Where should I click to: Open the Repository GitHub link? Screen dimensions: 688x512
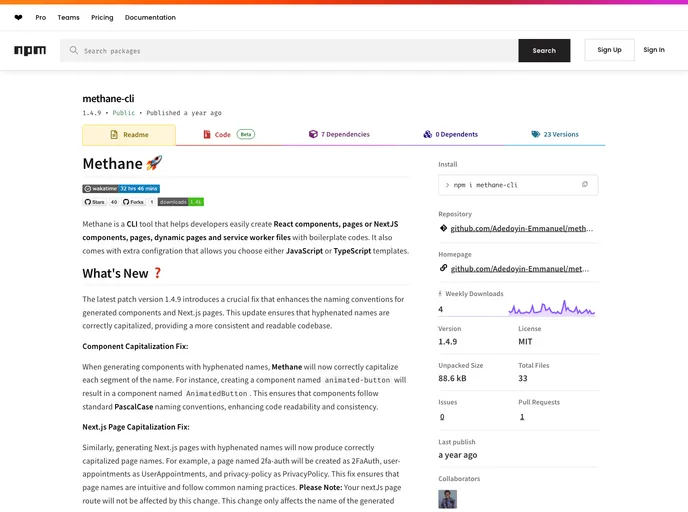pos(521,228)
